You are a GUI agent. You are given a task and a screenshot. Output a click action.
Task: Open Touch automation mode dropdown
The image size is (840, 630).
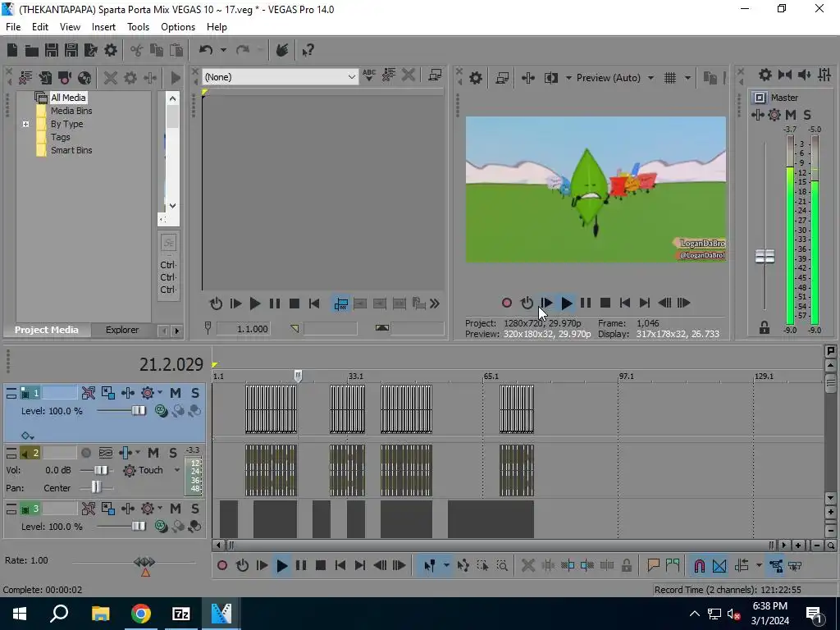click(x=177, y=470)
